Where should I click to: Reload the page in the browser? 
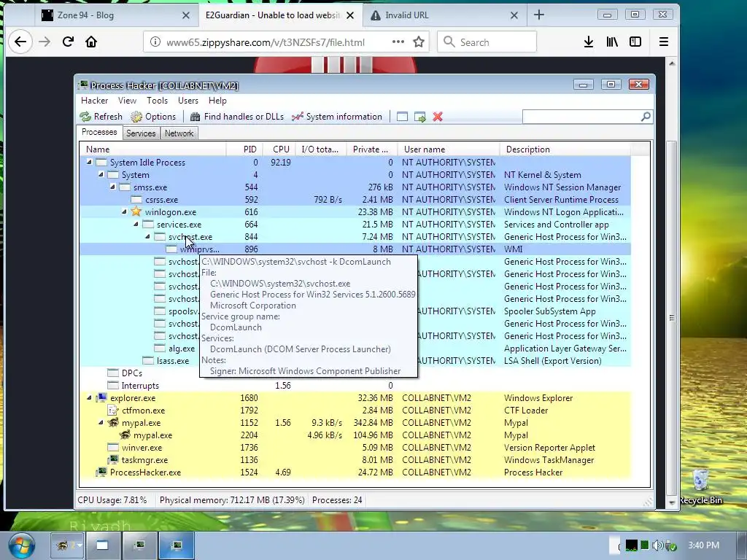tap(68, 42)
